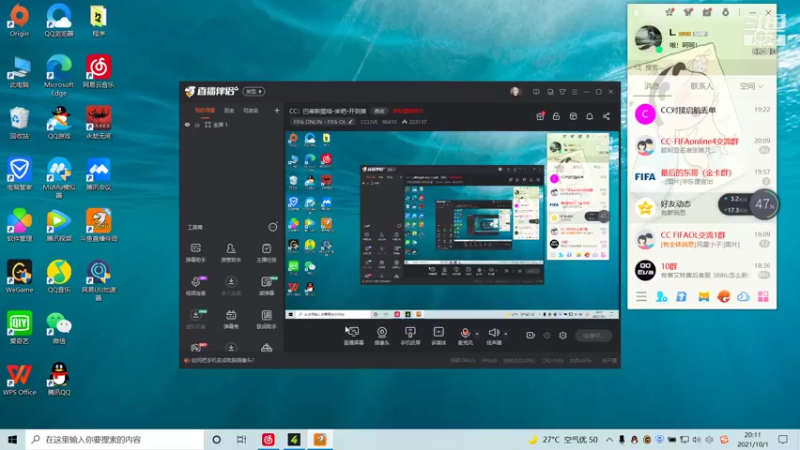Expand the microphone options arrow

point(477,334)
